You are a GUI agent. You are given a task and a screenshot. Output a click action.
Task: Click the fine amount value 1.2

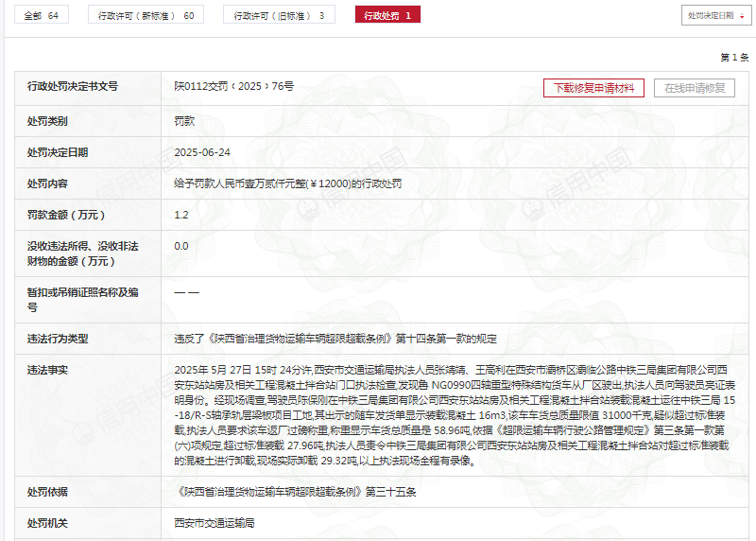181,215
